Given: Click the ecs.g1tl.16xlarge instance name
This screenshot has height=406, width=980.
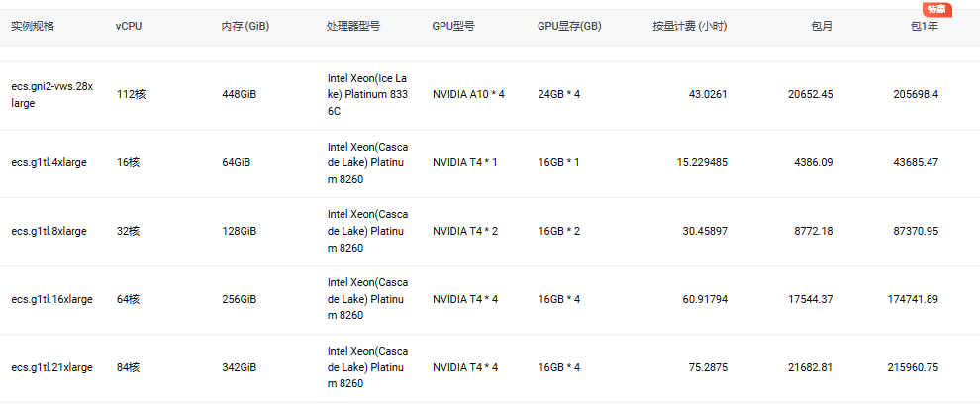Looking at the screenshot, I should click(x=51, y=300).
